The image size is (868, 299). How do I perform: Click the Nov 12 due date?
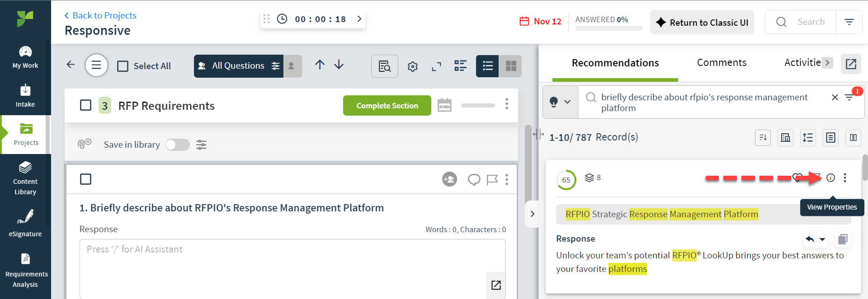[x=540, y=21]
